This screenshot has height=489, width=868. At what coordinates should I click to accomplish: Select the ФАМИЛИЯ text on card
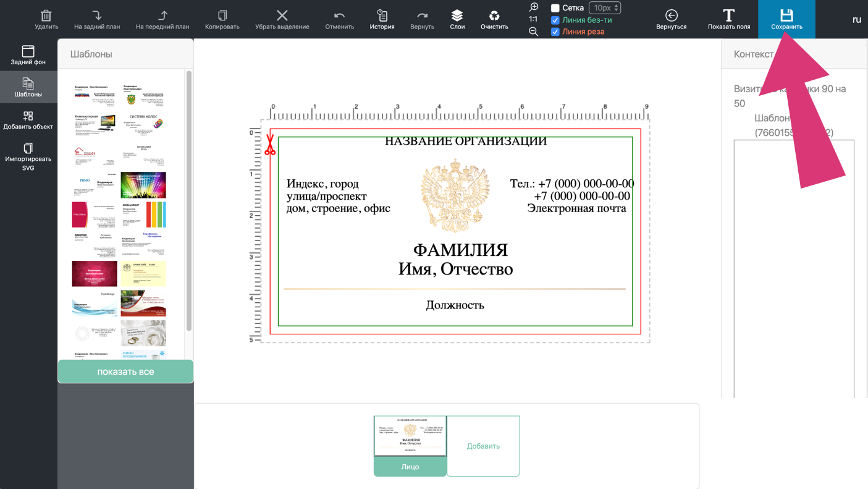click(460, 250)
